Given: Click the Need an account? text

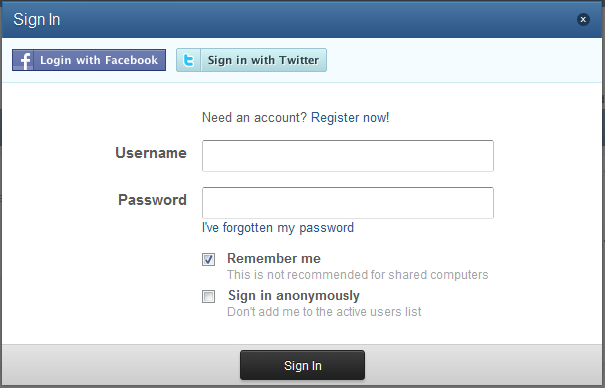Looking at the screenshot, I should pyautogui.click(x=254, y=117).
